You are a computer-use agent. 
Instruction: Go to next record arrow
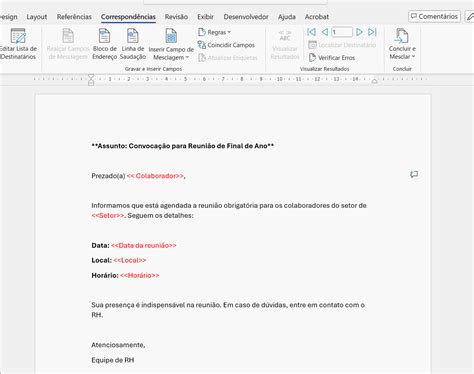[x=359, y=32]
